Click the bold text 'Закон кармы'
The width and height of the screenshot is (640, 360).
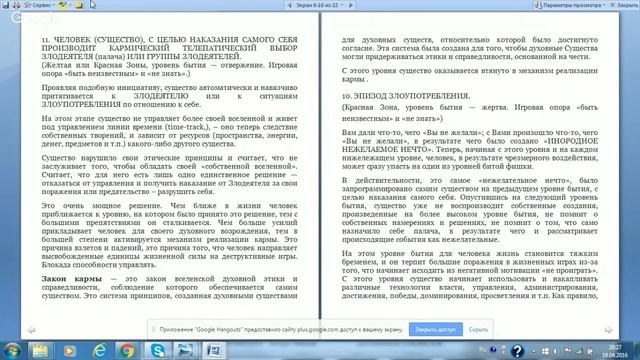pyautogui.click(x=72, y=279)
